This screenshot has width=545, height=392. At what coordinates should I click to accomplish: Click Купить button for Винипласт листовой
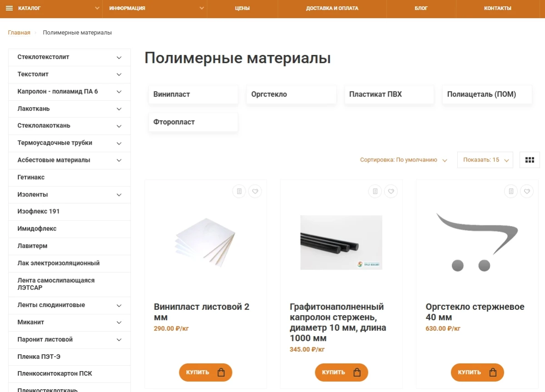(x=205, y=372)
